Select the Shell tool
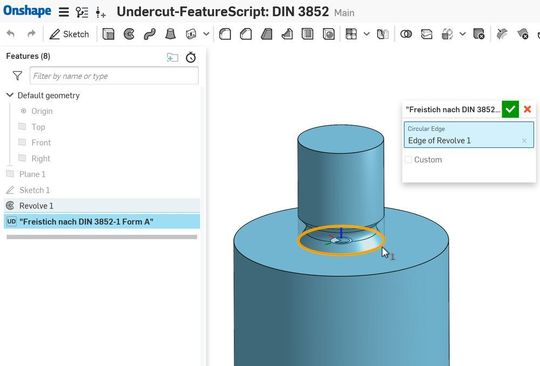 tap(308, 34)
